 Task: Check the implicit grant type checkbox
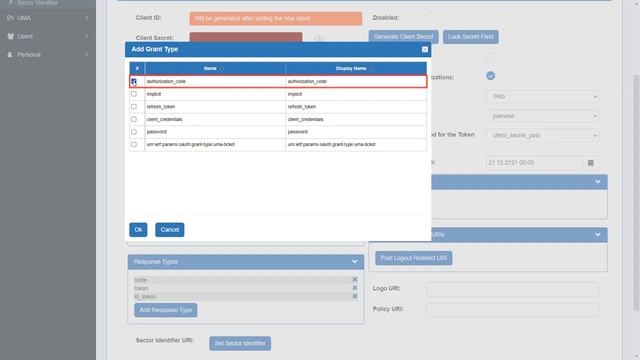[134, 94]
